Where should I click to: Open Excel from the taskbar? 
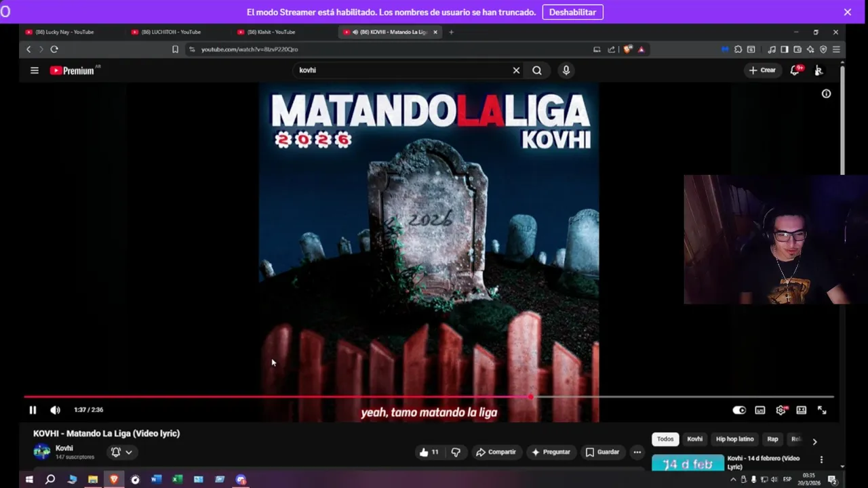177,479
